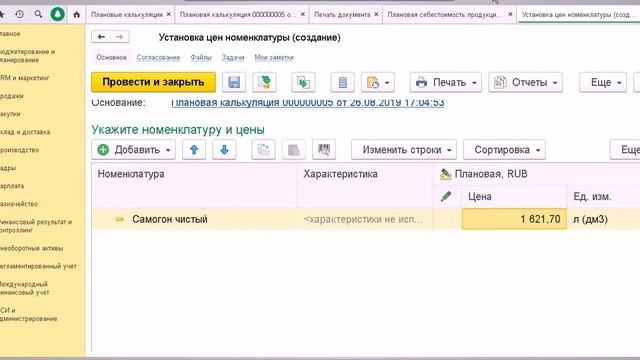This screenshot has height=360, width=640.
Task: Click the pencil icon in price column header
Action: click(447, 196)
